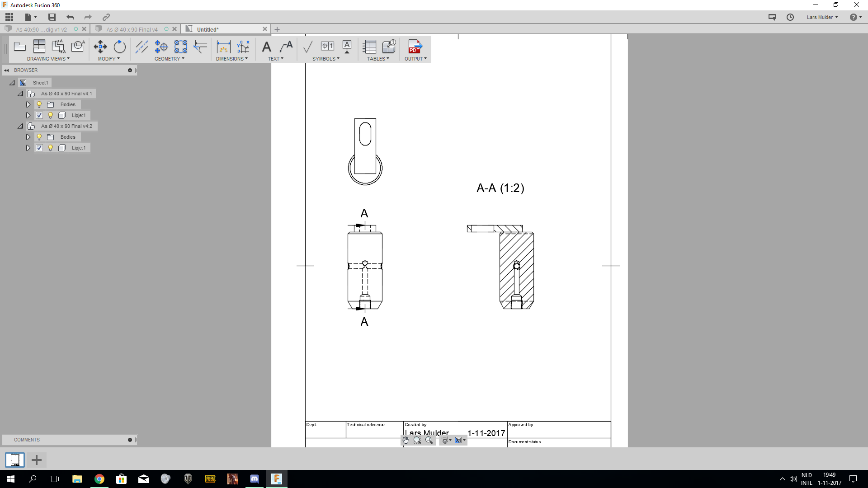Collapse the As Ø 40 x 90 Final v4:2 node
This screenshot has height=488, width=868.
[20, 126]
